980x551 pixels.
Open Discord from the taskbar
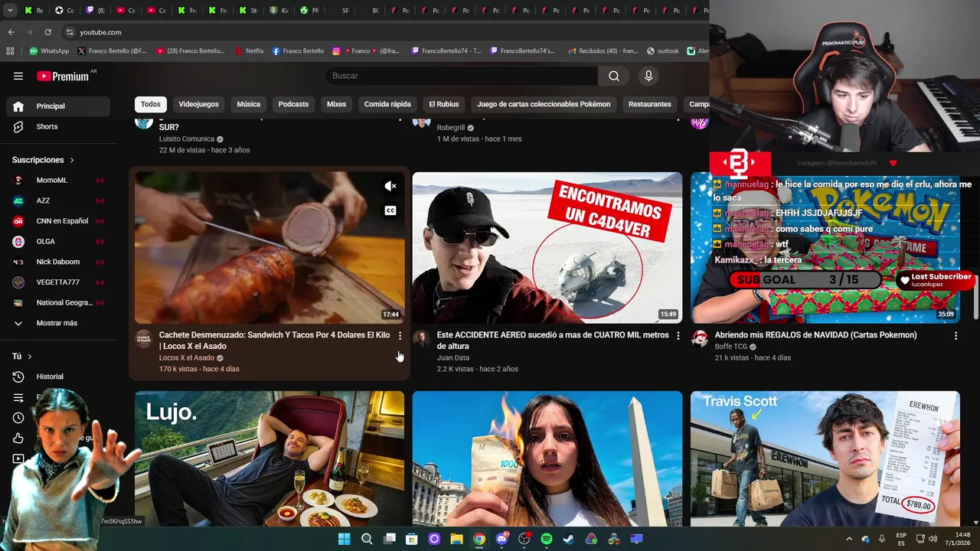(501, 539)
